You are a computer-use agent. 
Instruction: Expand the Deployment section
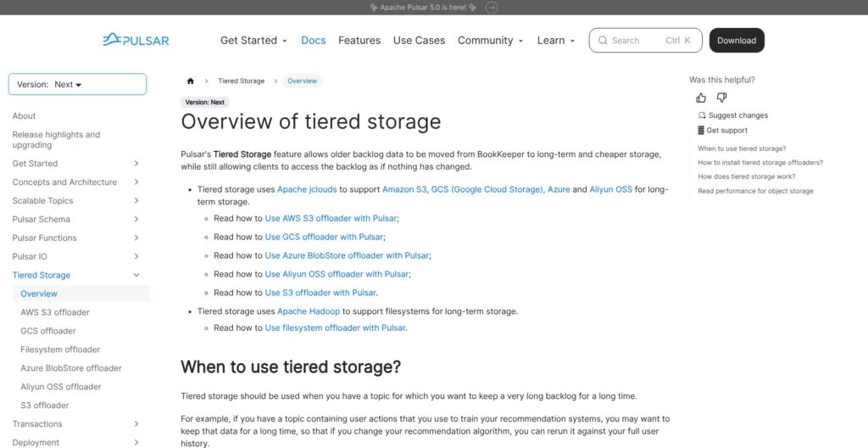click(136, 442)
